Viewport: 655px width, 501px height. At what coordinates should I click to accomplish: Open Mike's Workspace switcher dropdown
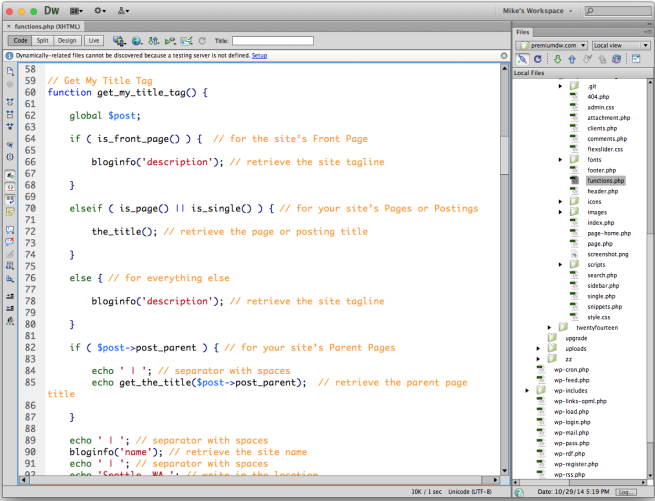[x=537, y=11]
